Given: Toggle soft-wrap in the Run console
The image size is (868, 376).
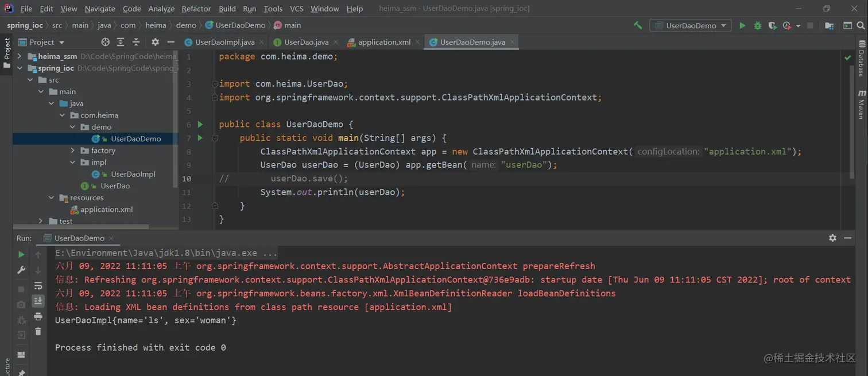Looking at the screenshot, I should pos(38,285).
